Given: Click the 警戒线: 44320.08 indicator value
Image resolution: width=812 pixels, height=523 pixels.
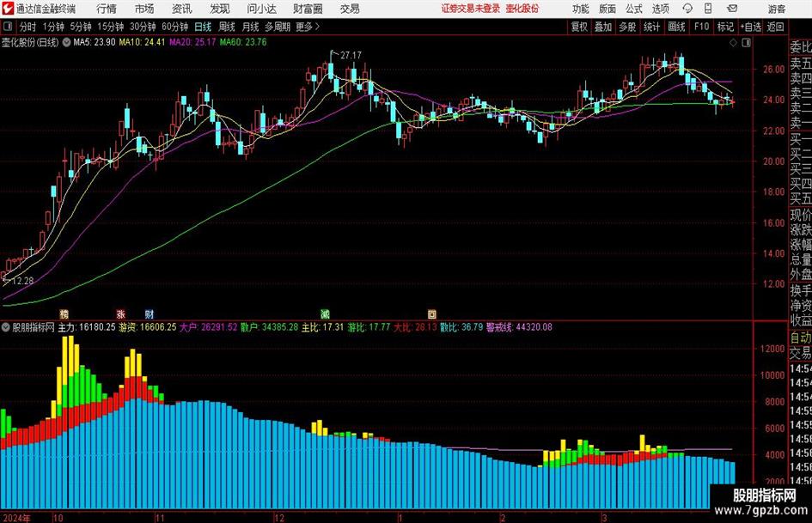Looking at the screenshot, I should pos(519,327).
